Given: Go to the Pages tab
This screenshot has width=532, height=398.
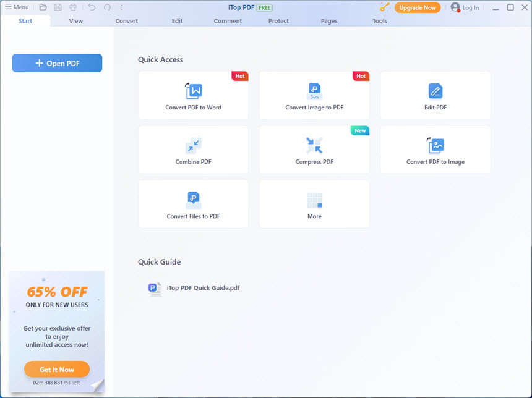Looking at the screenshot, I should 329,21.
